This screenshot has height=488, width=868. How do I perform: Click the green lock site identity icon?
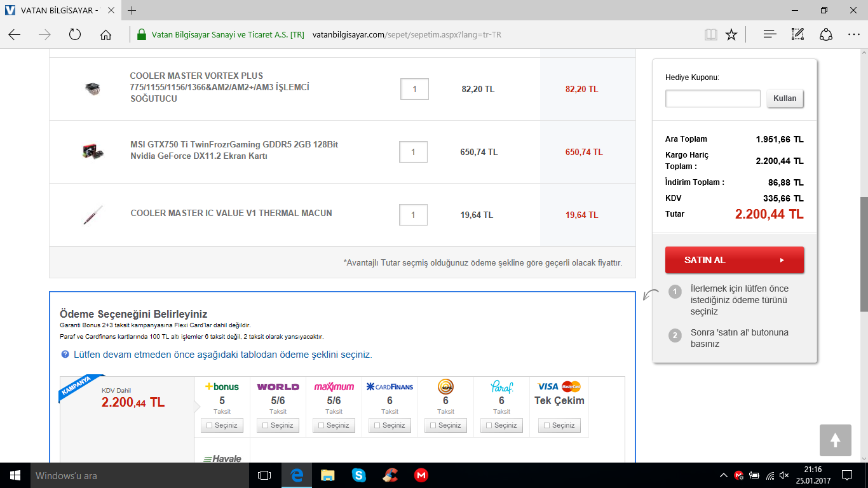coord(142,34)
